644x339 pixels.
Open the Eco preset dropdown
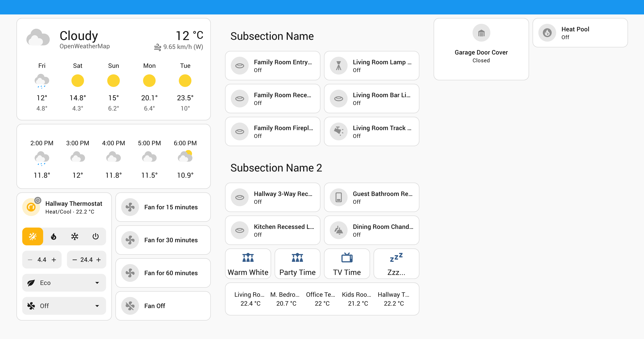coord(64,283)
